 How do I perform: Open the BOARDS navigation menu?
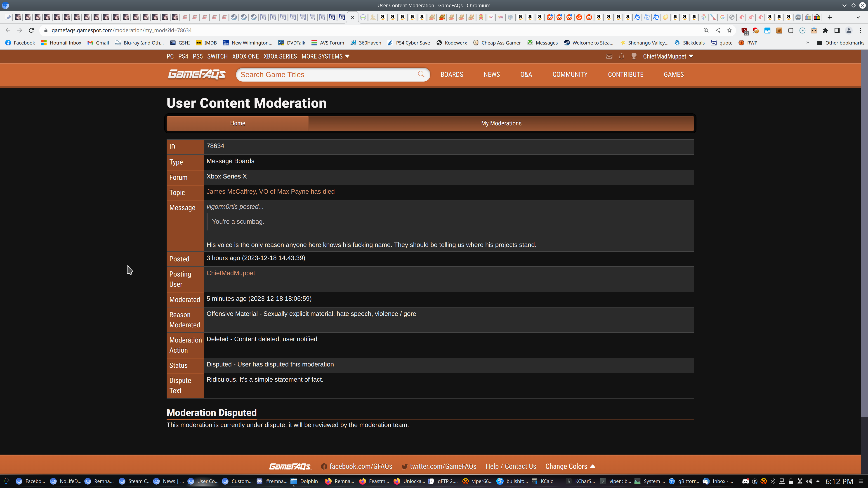(x=452, y=74)
